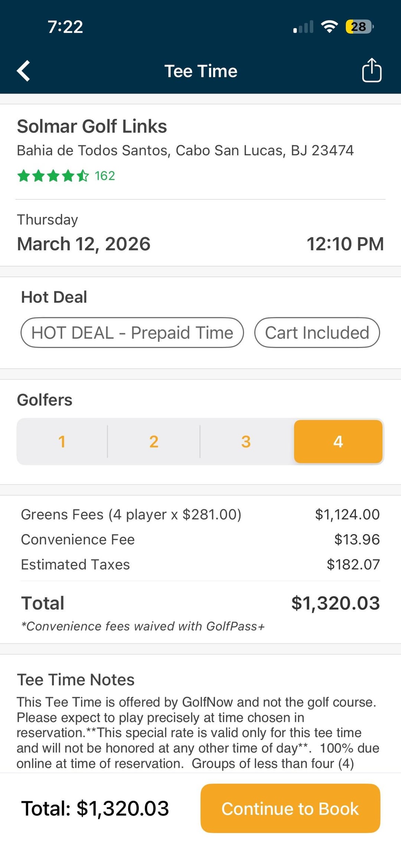Image resolution: width=401 pixels, height=868 pixels.
Task: Tap the HOT DEAL - Prepaid Time tag
Action: [x=132, y=333]
